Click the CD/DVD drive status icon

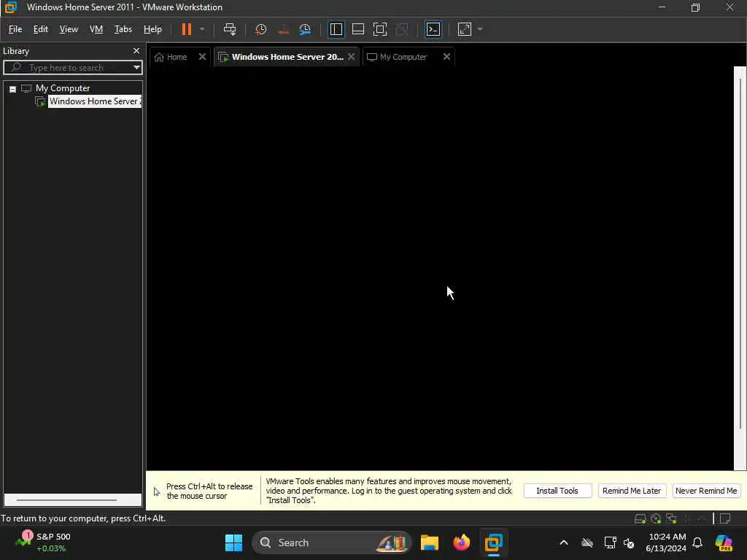point(656,518)
